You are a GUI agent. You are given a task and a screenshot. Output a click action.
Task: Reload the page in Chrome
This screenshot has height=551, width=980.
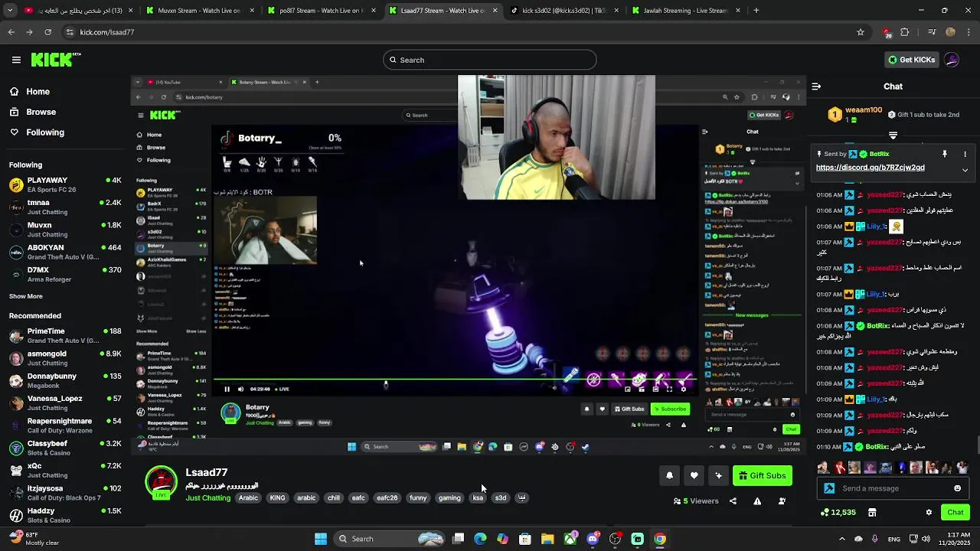tap(47, 32)
